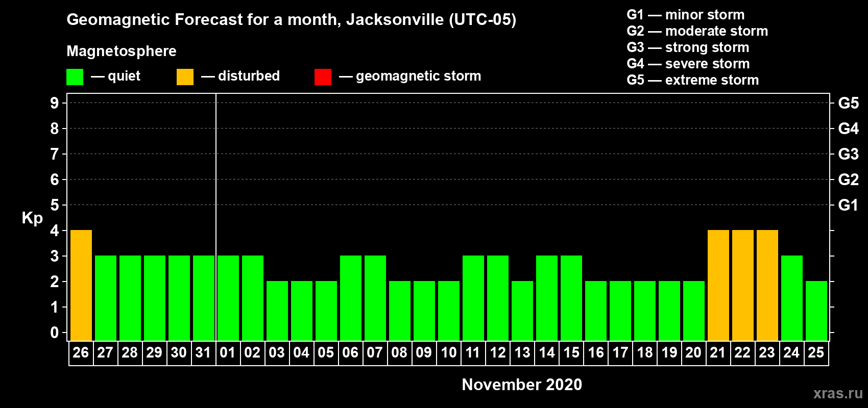Select the orange bar for day 23
This screenshot has height=408, width=868.
click(x=767, y=285)
